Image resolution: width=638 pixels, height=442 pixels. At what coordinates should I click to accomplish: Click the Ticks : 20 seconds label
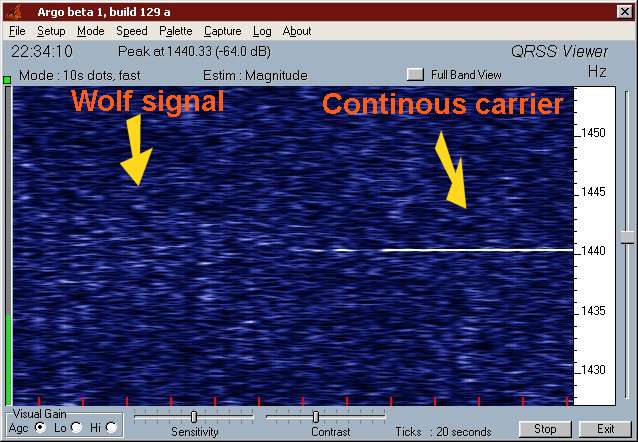tap(444, 431)
